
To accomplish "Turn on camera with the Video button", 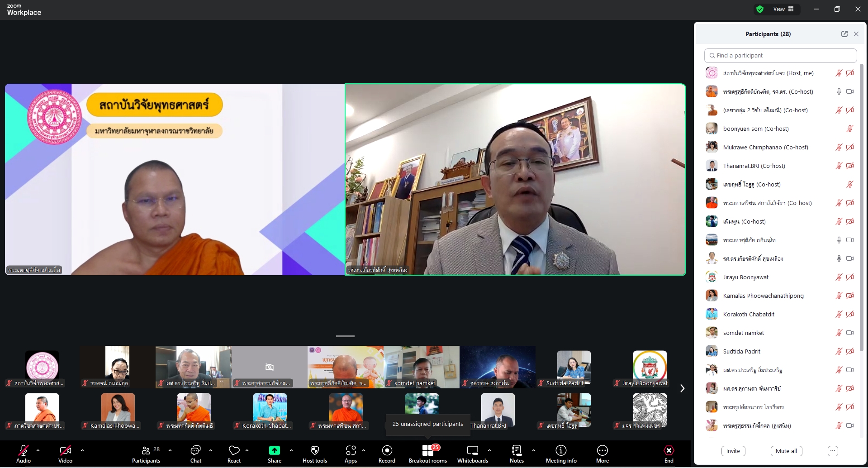I will coord(65,454).
